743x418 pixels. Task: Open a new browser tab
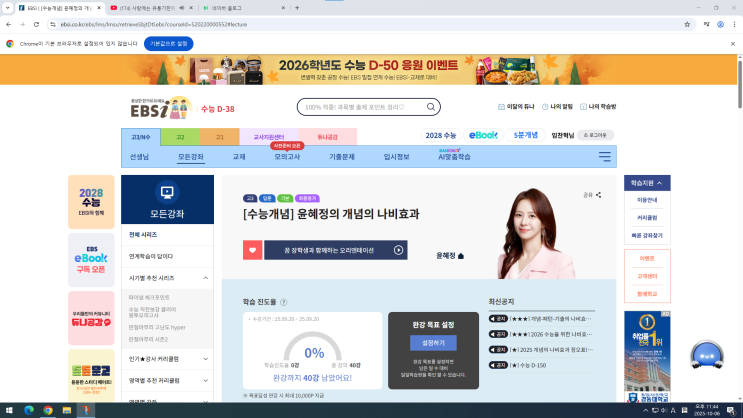coord(297,8)
